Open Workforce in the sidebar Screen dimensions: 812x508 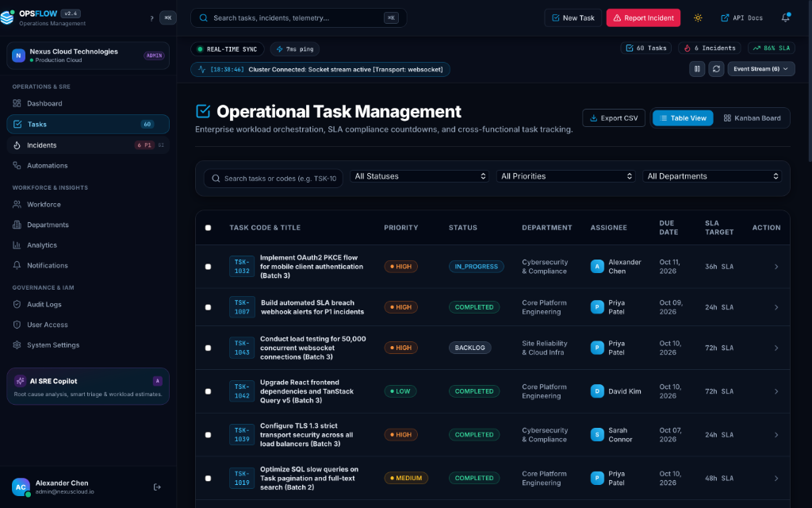click(88, 205)
